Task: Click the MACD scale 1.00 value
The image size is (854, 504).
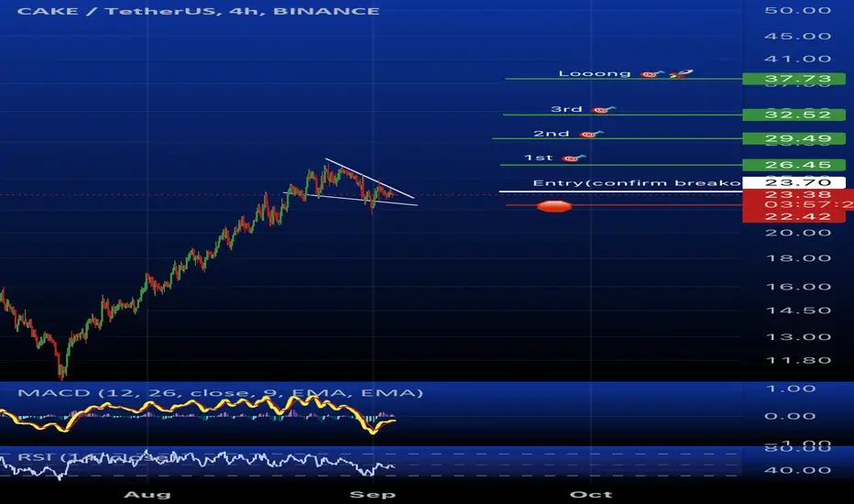Action: (x=790, y=389)
